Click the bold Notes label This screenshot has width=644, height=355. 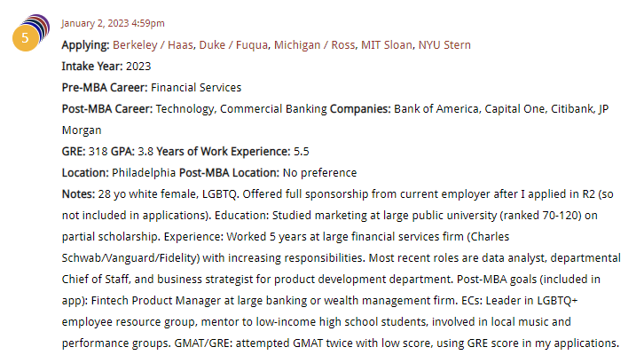coord(77,193)
